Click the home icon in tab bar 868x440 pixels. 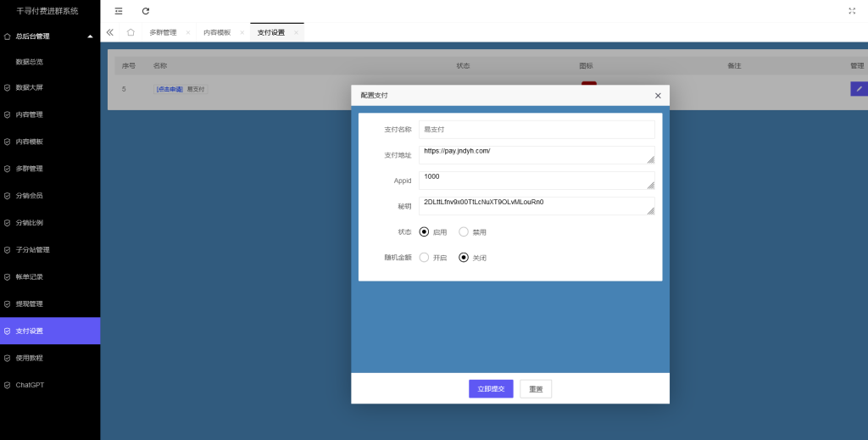point(131,32)
